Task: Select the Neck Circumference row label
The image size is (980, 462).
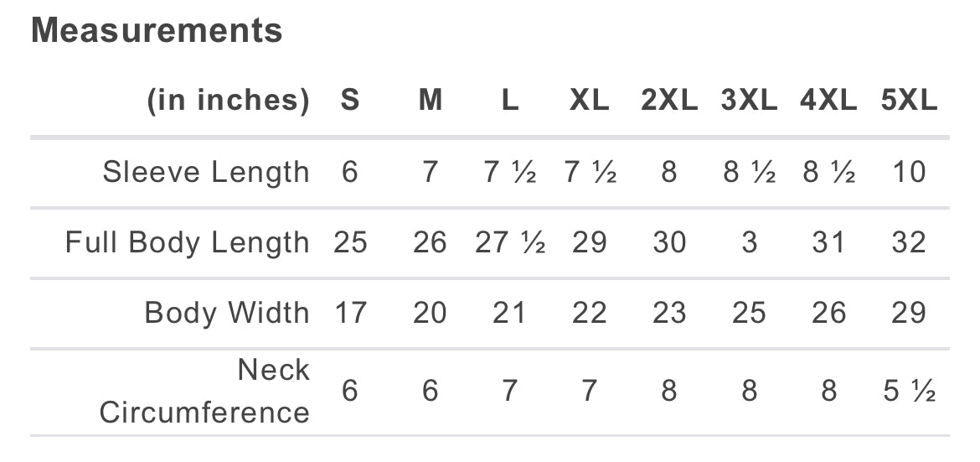Action: click(205, 391)
